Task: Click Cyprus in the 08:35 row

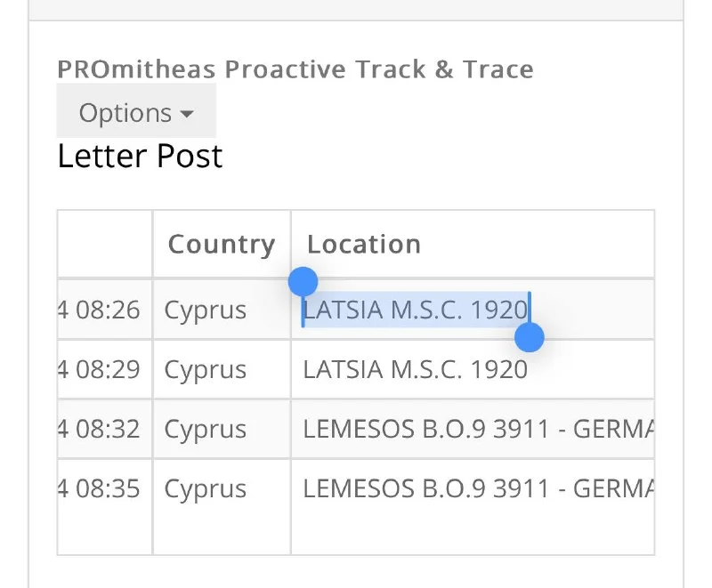Action: tap(206, 488)
